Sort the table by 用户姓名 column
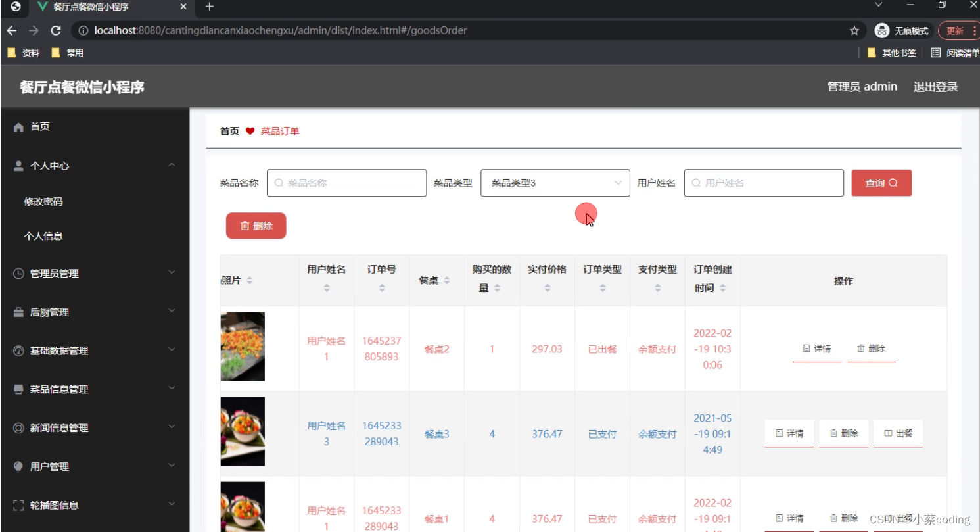 pyautogui.click(x=327, y=288)
